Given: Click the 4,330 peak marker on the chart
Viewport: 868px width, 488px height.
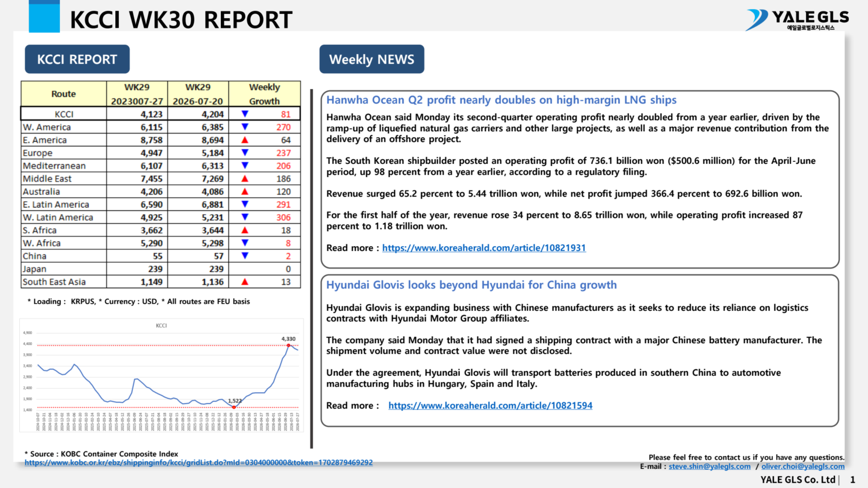Looking at the screenshot, I should coord(289,345).
